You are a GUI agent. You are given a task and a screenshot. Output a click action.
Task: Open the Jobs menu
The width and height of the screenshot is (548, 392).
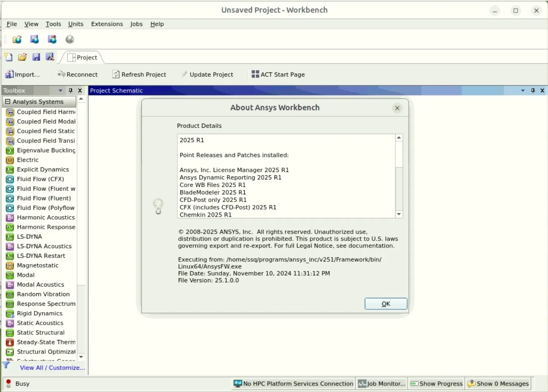click(136, 24)
